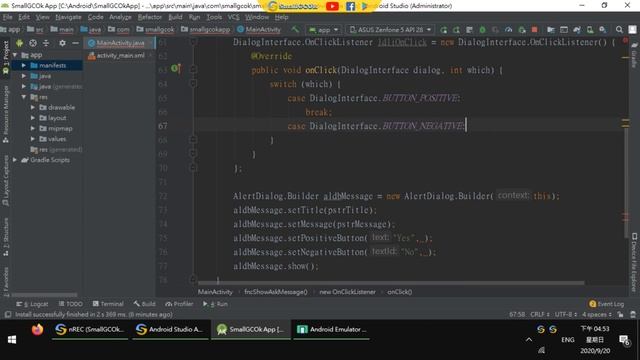Toggle the Resource Manager side tab
640x360 pixels.
6,114
